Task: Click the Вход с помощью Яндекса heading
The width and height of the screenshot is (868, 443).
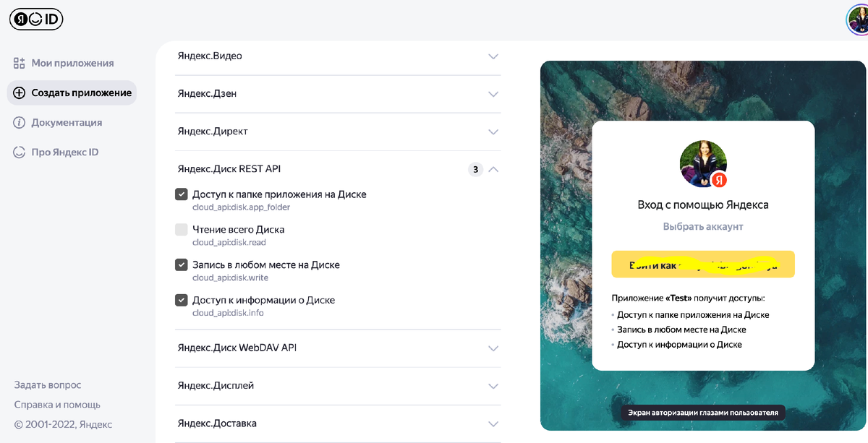Action: click(x=703, y=205)
